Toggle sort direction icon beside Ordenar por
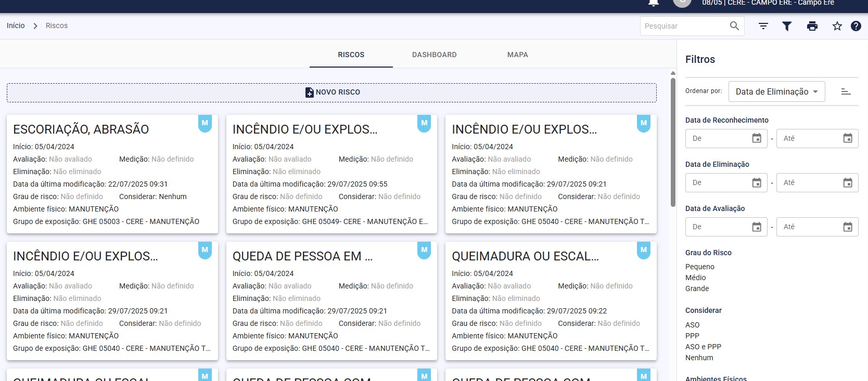Screen dimensions: 868x381 [x=846, y=91]
